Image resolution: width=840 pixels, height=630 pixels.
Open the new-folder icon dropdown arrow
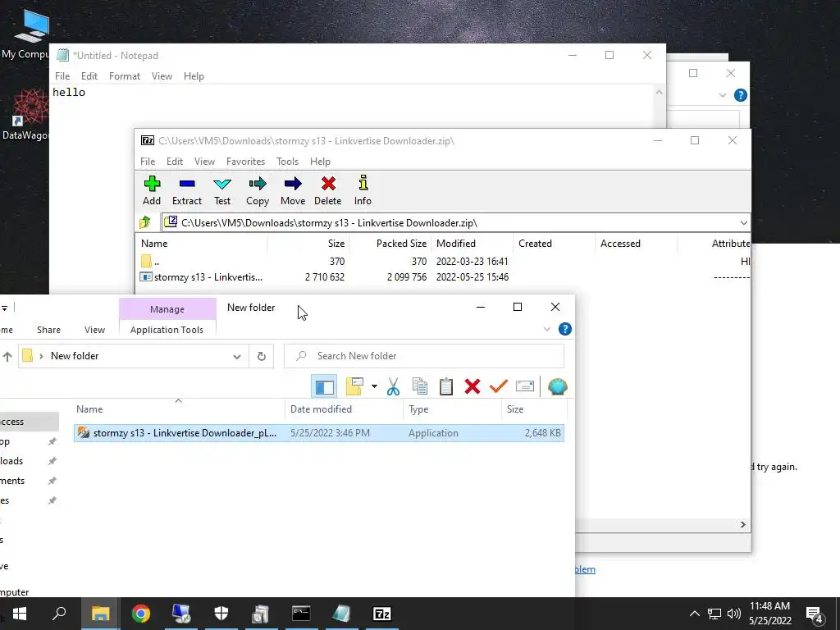click(374, 386)
